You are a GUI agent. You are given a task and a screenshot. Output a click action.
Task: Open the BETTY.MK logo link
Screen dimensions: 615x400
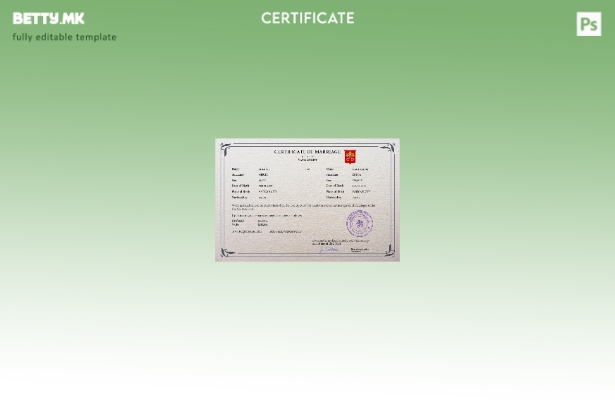[x=48, y=18]
